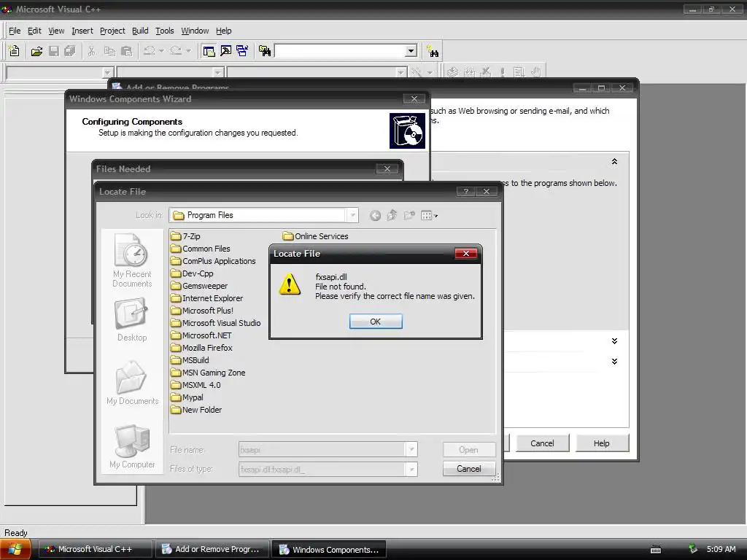The height and width of the screenshot is (560, 747).
Task: Click Help in Add or Remove Programs
Action: (602, 443)
